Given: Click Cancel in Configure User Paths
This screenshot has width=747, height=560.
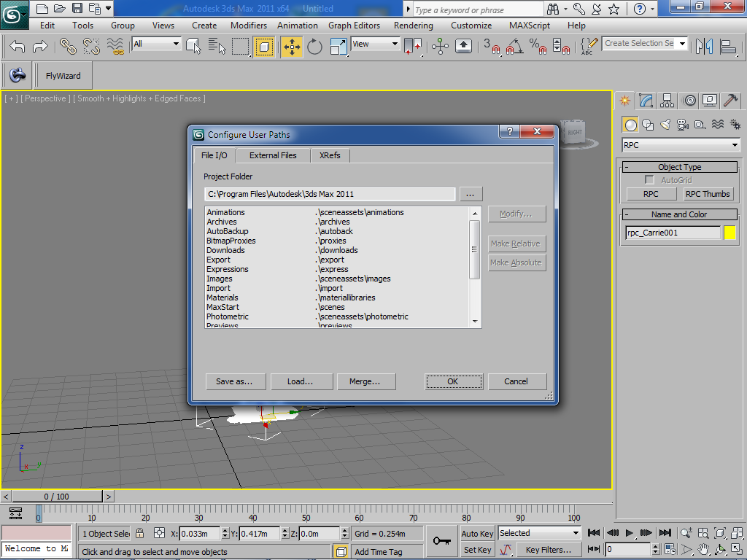Looking at the screenshot, I should 516,381.
